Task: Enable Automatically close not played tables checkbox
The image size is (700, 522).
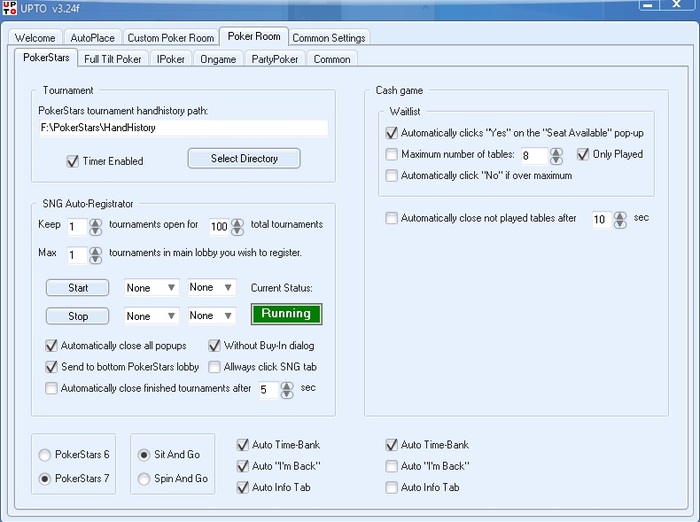Action: pos(392,218)
